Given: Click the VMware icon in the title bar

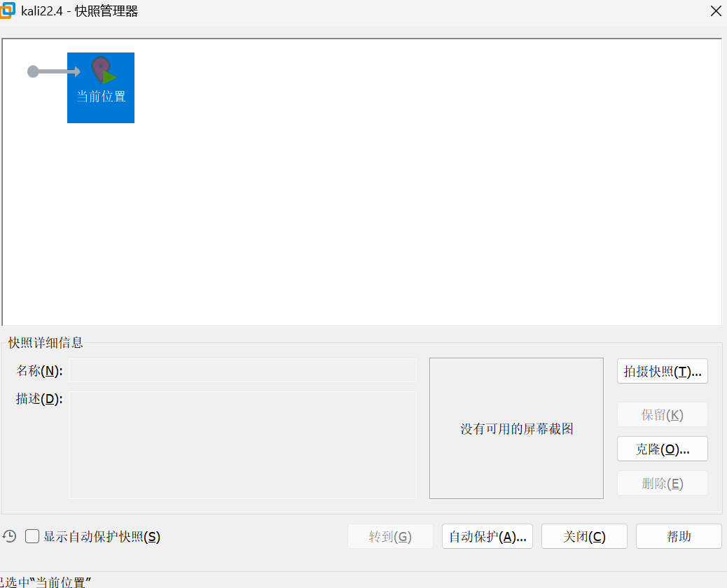Looking at the screenshot, I should (x=8, y=10).
